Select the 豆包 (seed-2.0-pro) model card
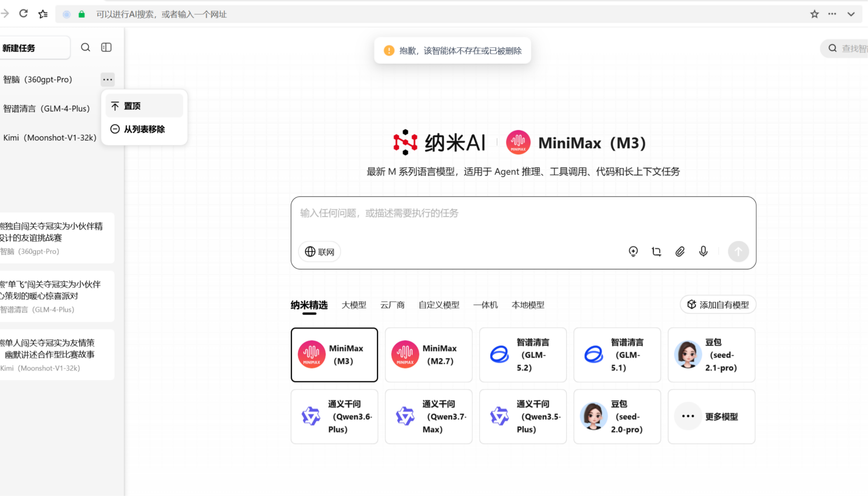The image size is (868, 496). (x=617, y=417)
